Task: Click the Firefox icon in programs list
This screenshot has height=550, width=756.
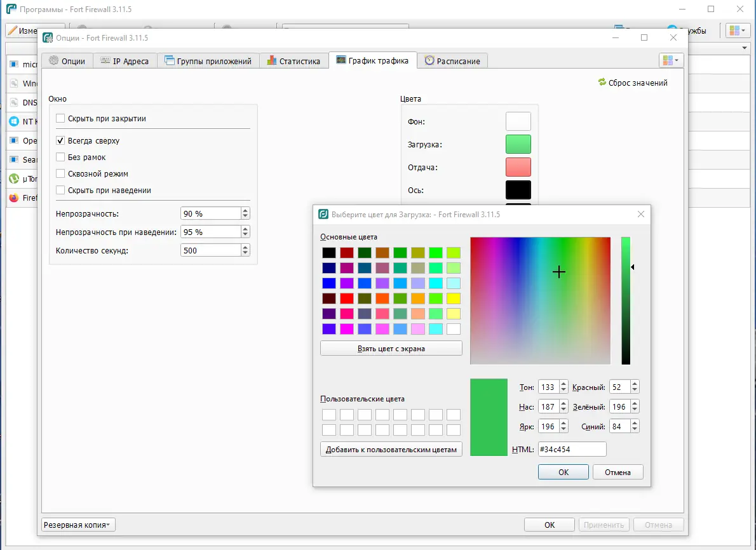Action: tap(14, 198)
